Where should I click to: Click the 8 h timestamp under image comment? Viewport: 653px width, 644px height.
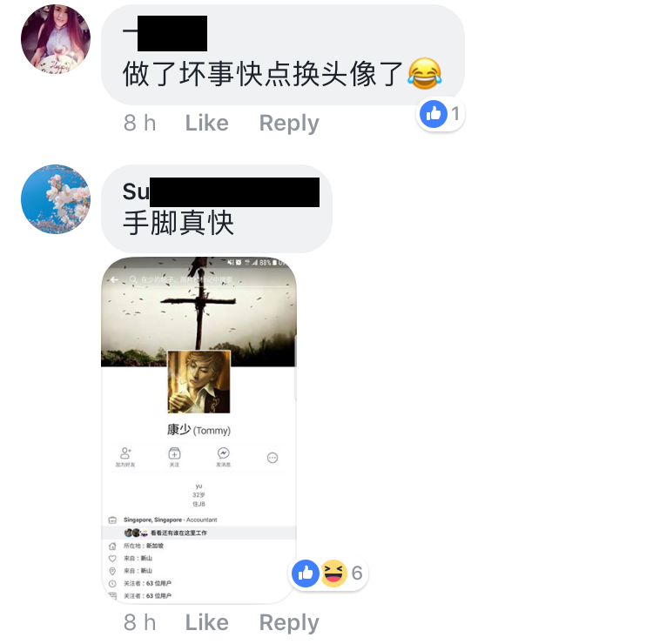click(139, 622)
